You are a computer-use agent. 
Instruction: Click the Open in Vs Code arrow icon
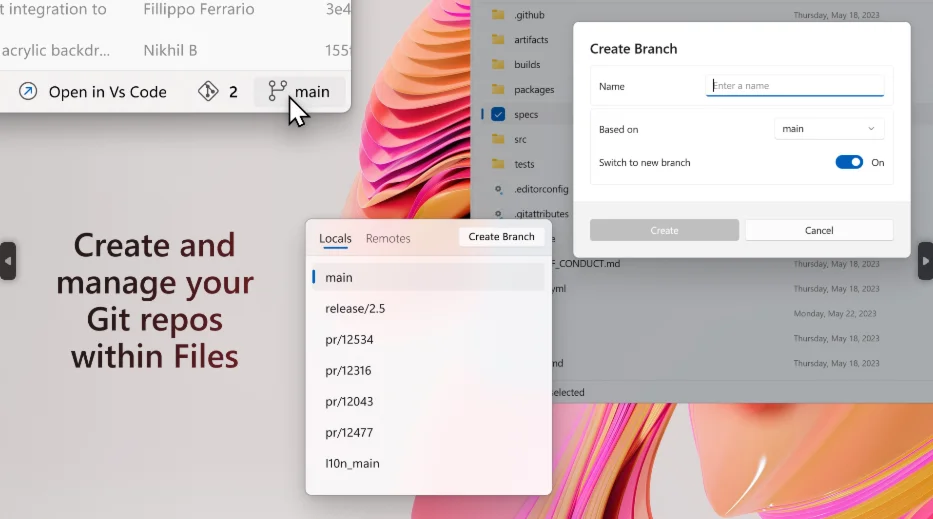click(28, 92)
